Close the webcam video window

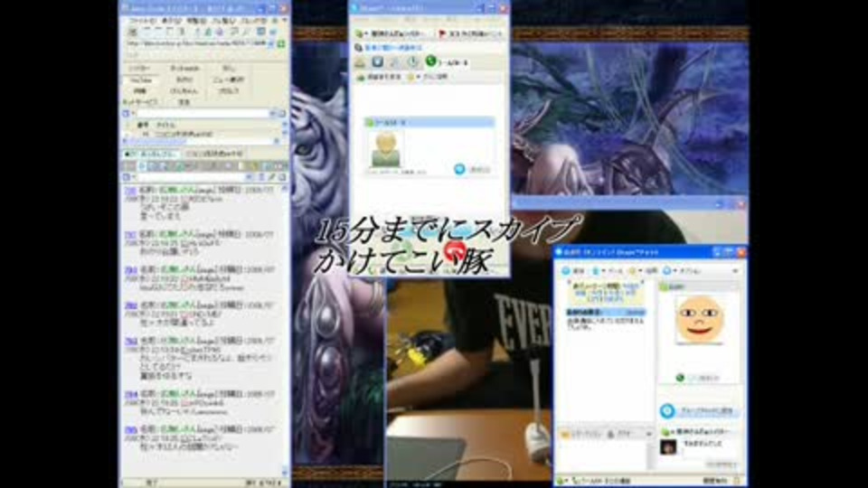[x=741, y=204]
